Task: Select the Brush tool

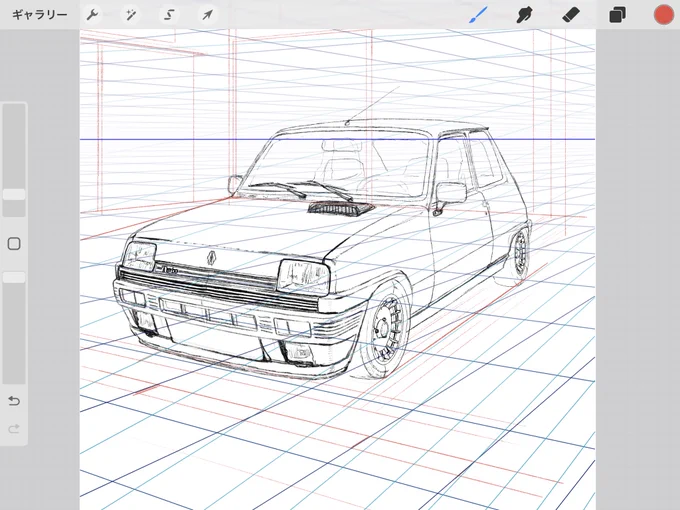Action: click(479, 15)
